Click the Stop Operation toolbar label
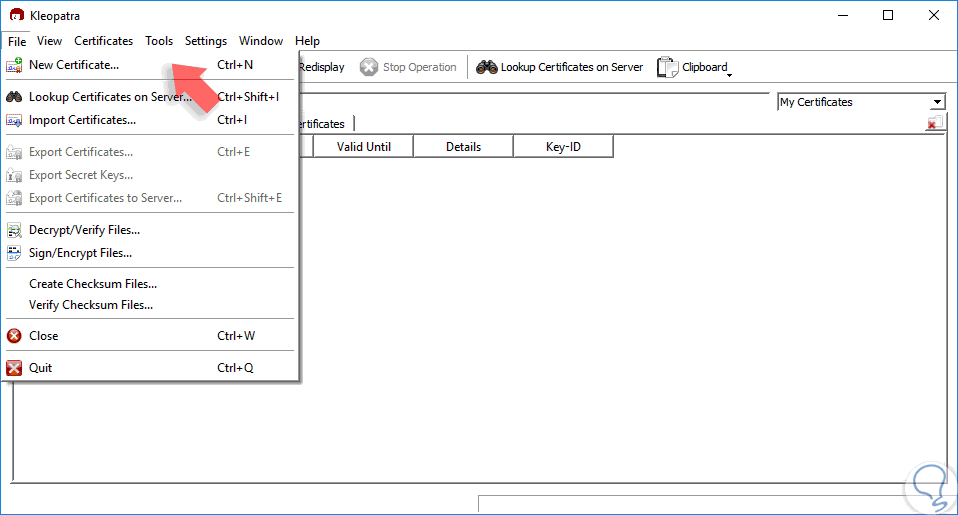This screenshot has height=515, width=958. click(x=420, y=67)
